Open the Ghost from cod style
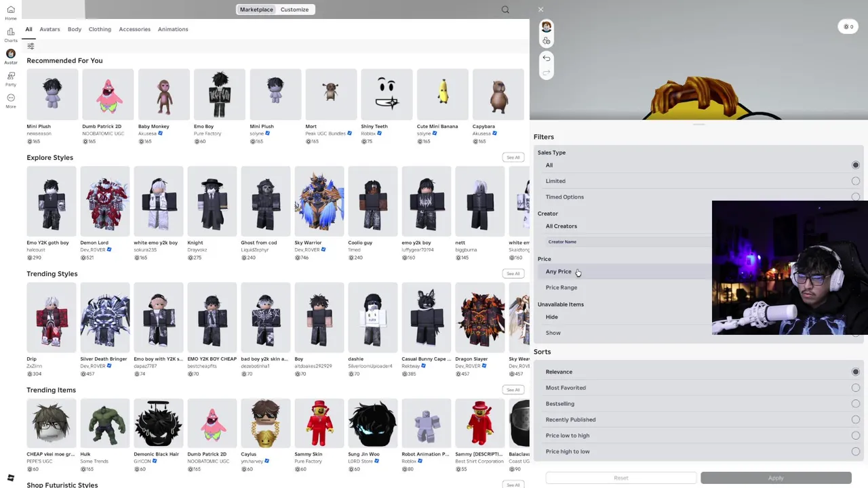Screen dimensions: 868x488 click(265, 202)
